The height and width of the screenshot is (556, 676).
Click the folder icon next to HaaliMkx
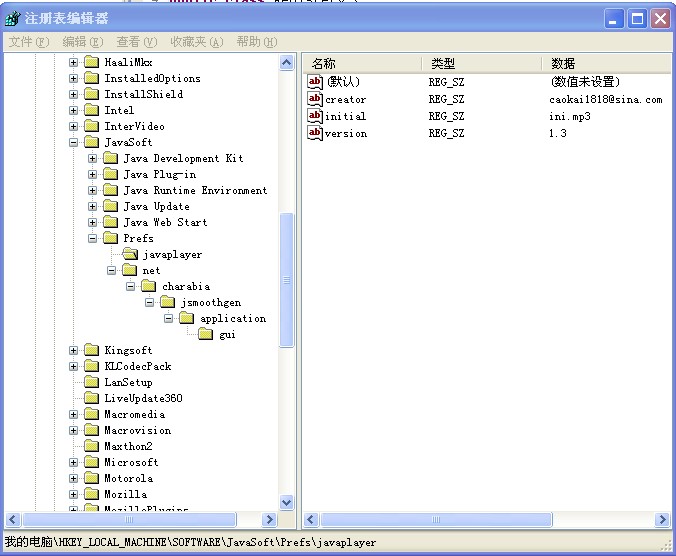tap(91, 62)
